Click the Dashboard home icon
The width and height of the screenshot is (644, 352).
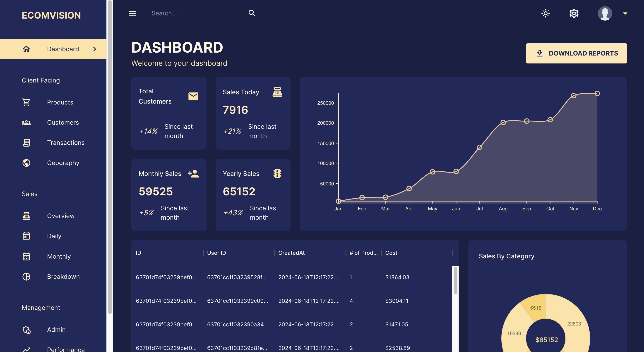coord(26,49)
